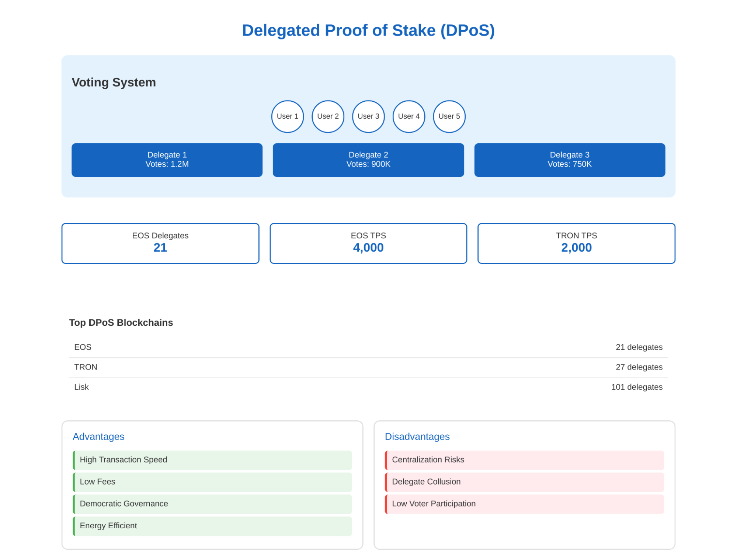Select the High Transaction Speed item
This screenshot has width=737, height=560.
tap(212, 460)
